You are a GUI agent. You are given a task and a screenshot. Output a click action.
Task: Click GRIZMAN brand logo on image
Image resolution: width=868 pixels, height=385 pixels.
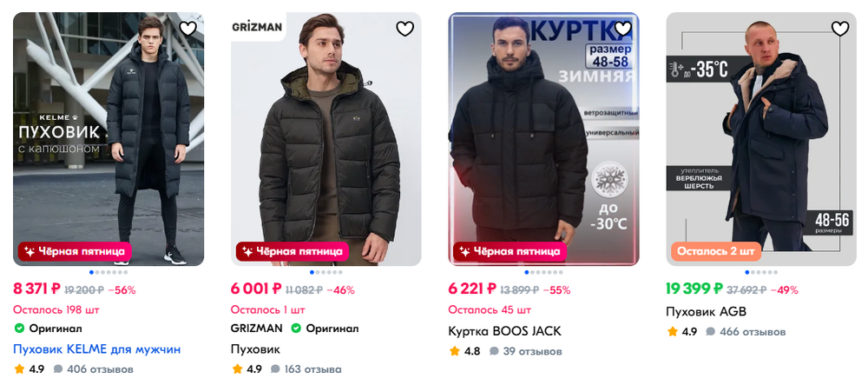257,27
